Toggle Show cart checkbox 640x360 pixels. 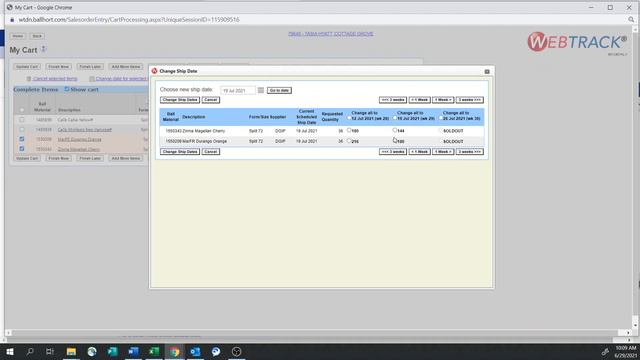[x=67, y=89]
